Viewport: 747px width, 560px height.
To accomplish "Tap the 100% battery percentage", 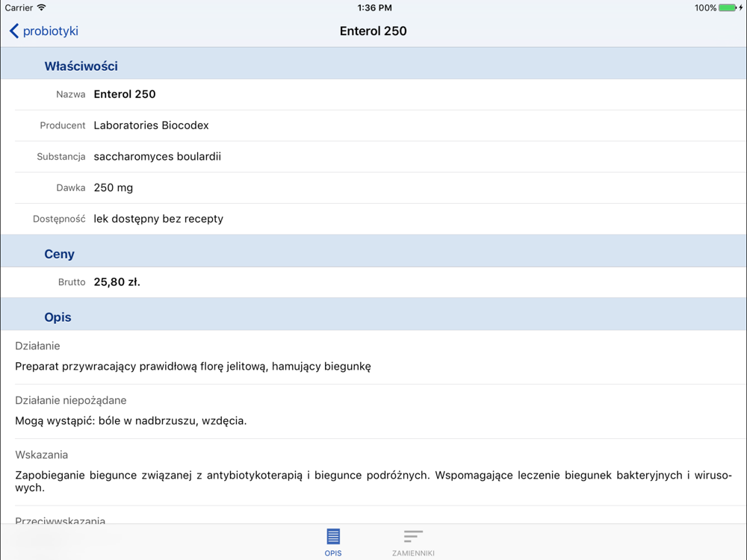I will (x=705, y=7).
